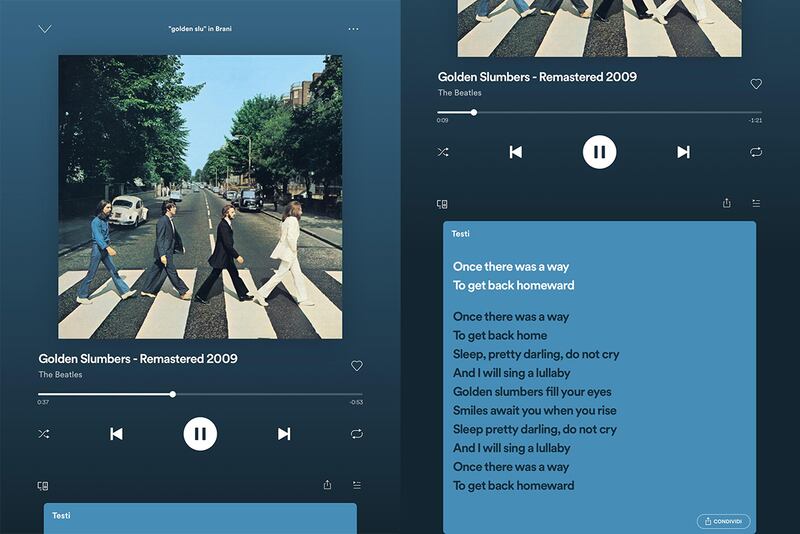Open the play queue in right player
The image size is (800, 534).
[x=756, y=204]
